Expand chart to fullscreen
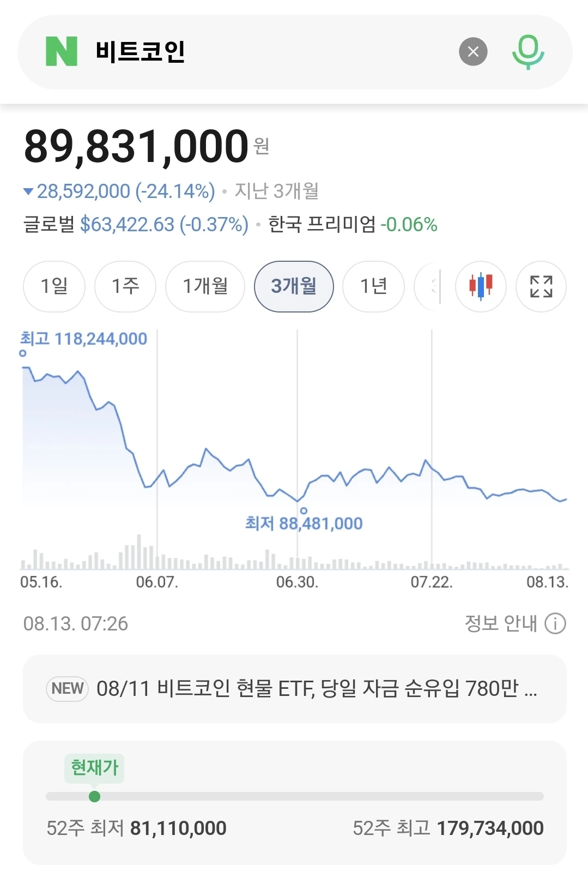The height and width of the screenshot is (871, 588). [x=541, y=286]
